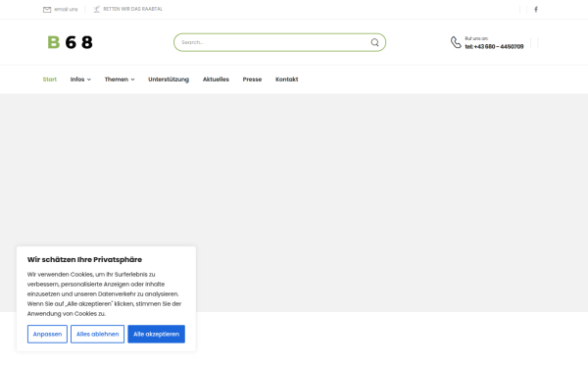Viewport: 588px width, 368px height.
Task: Open the Aktuelles page
Action: click(x=216, y=79)
